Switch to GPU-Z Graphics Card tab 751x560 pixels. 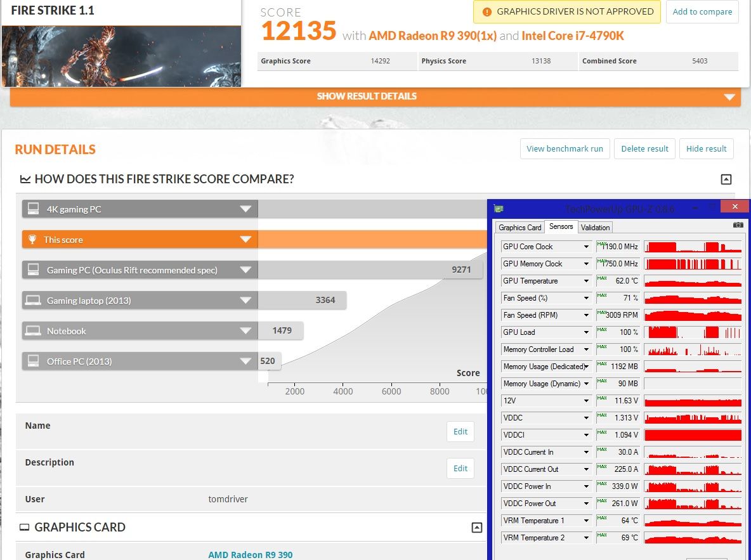tap(519, 228)
